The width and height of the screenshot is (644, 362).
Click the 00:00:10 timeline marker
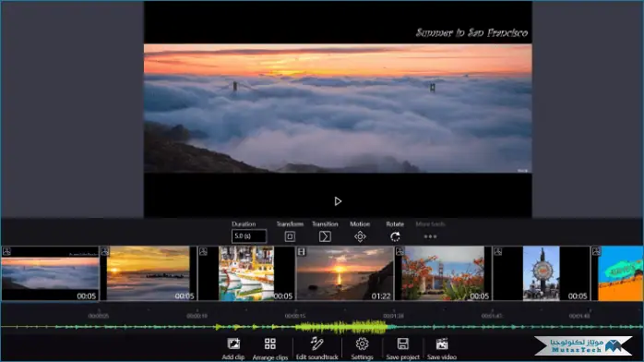coord(197,316)
